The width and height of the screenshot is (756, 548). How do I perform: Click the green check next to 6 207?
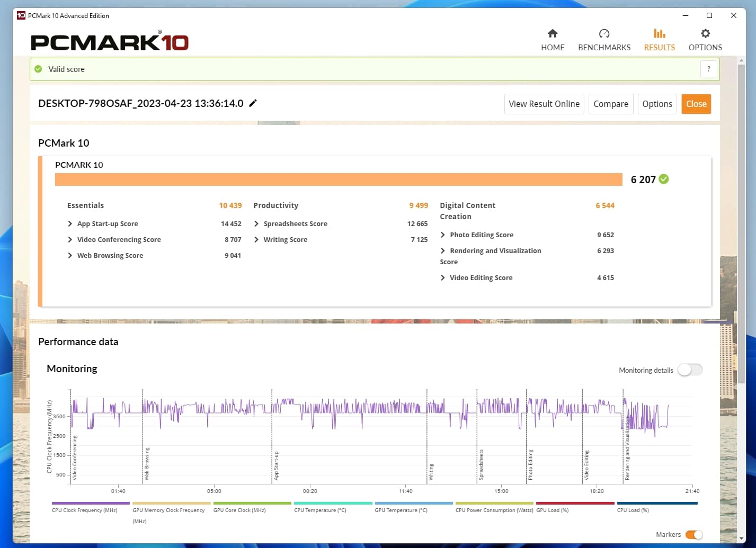coord(664,179)
